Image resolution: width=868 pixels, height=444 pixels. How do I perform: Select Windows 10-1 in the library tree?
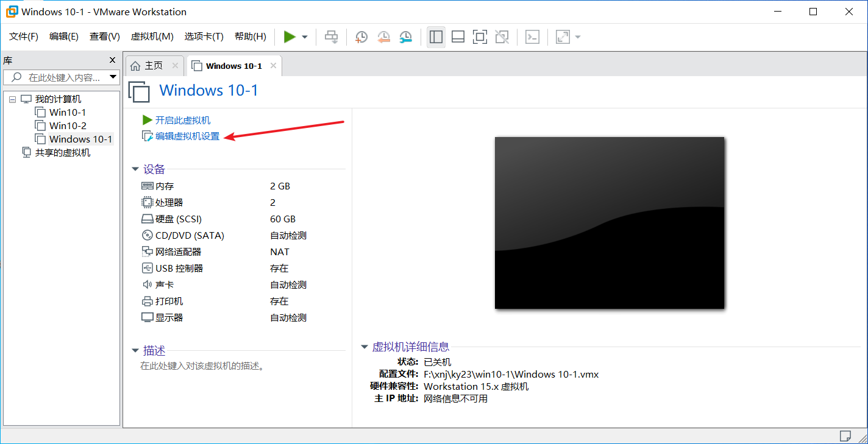[x=80, y=139]
